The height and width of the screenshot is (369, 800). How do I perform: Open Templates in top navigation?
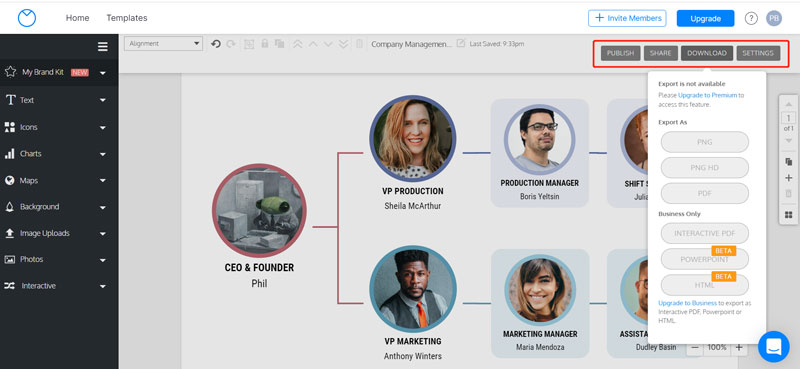tap(127, 18)
